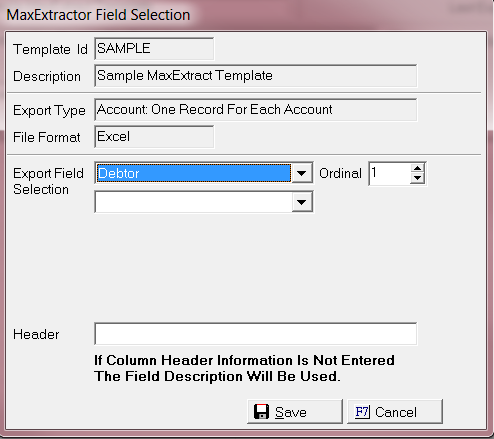
Task: Click into the Header input field
Action: click(x=256, y=334)
